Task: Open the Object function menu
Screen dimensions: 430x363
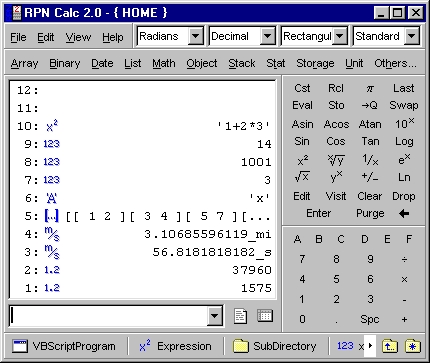Action: (x=202, y=63)
